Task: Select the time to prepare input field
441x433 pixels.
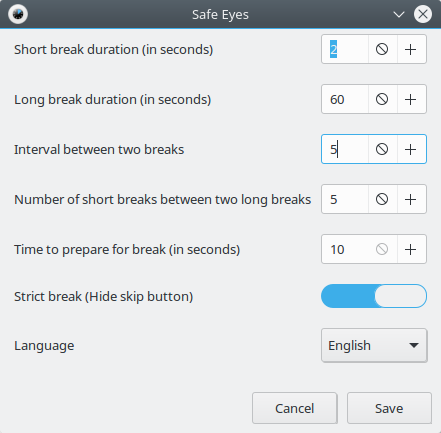Action: pos(345,249)
